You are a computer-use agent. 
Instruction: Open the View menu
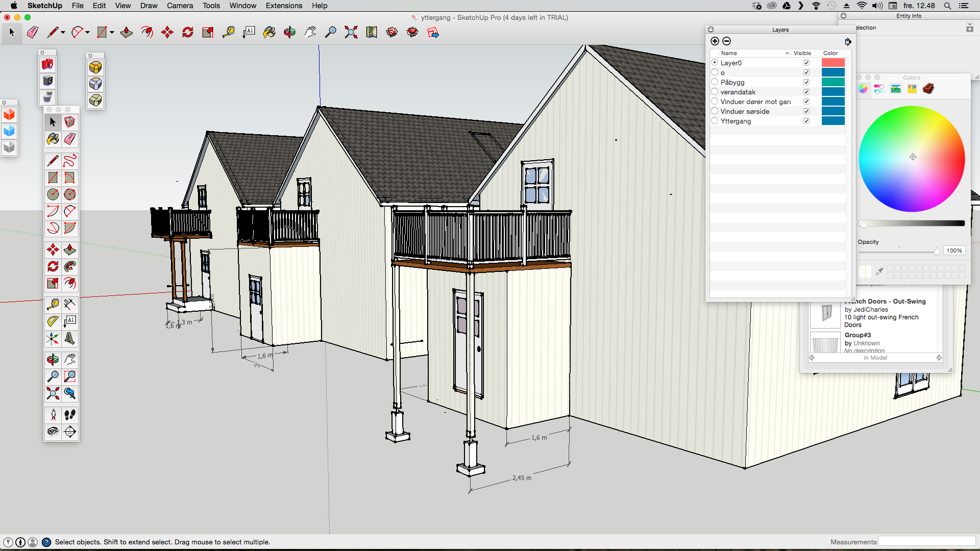[x=122, y=6]
